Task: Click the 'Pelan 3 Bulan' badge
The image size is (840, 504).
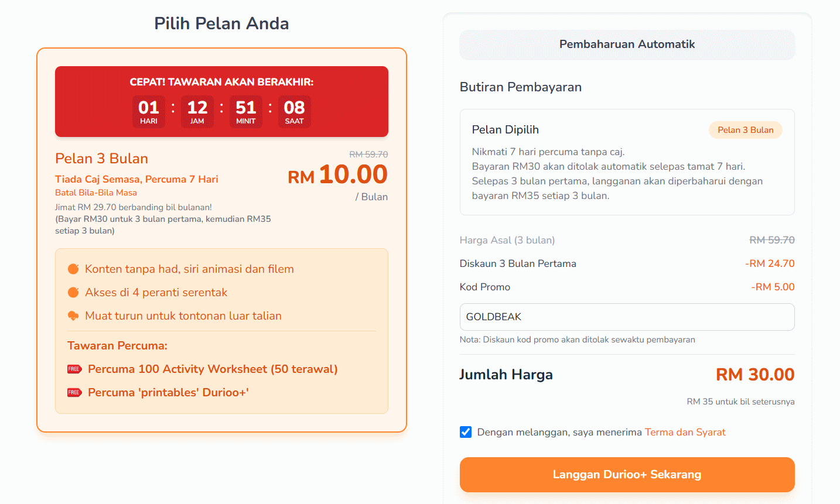Action: (x=745, y=130)
